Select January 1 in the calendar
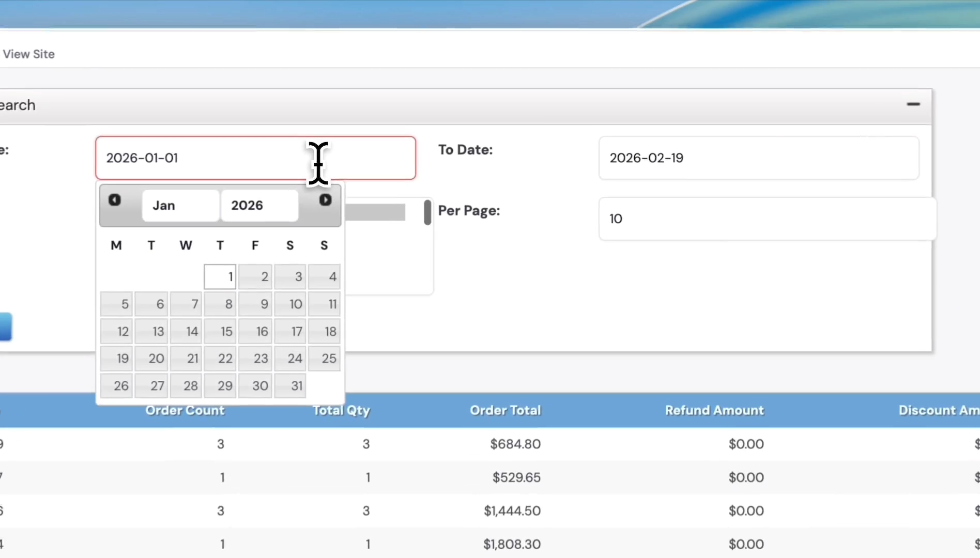This screenshot has width=980, height=558. pos(220,277)
